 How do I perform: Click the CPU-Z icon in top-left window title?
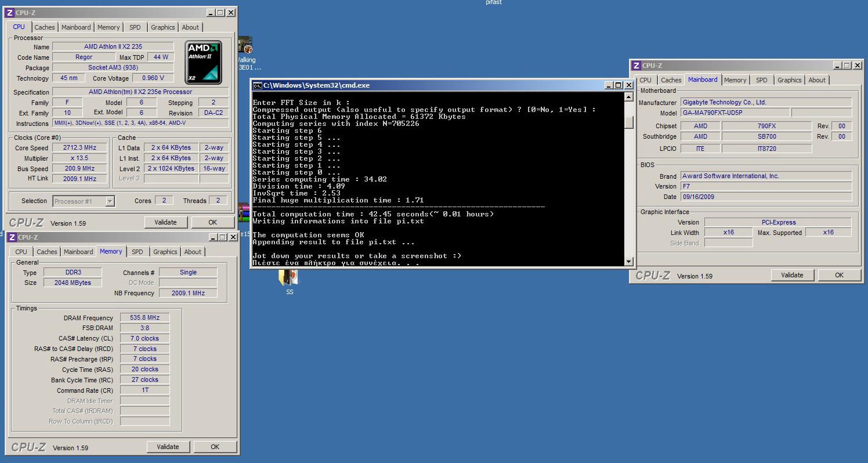pyautogui.click(x=10, y=13)
